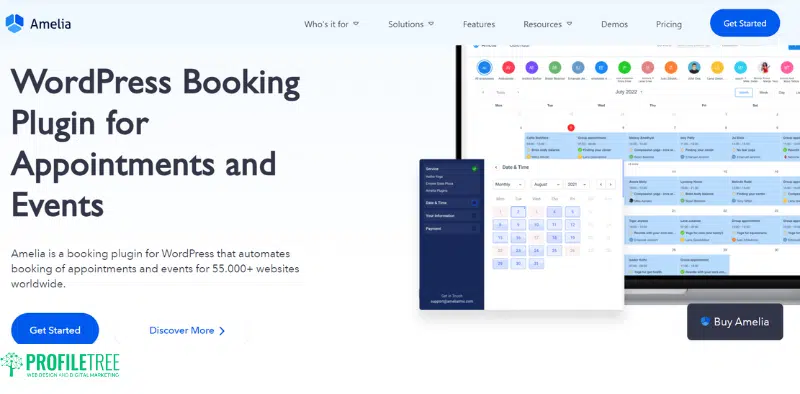Select the Your Information step
The width and height of the screenshot is (800, 394).
(x=452, y=216)
